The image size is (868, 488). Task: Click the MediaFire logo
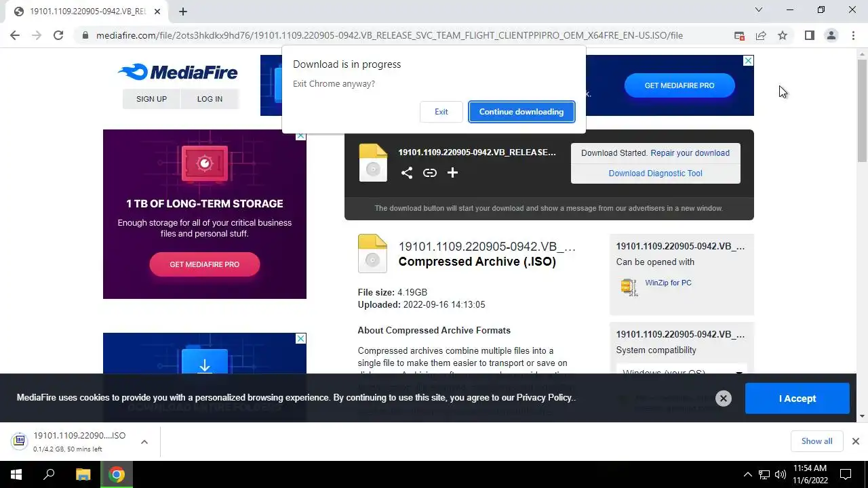pyautogui.click(x=178, y=72)
